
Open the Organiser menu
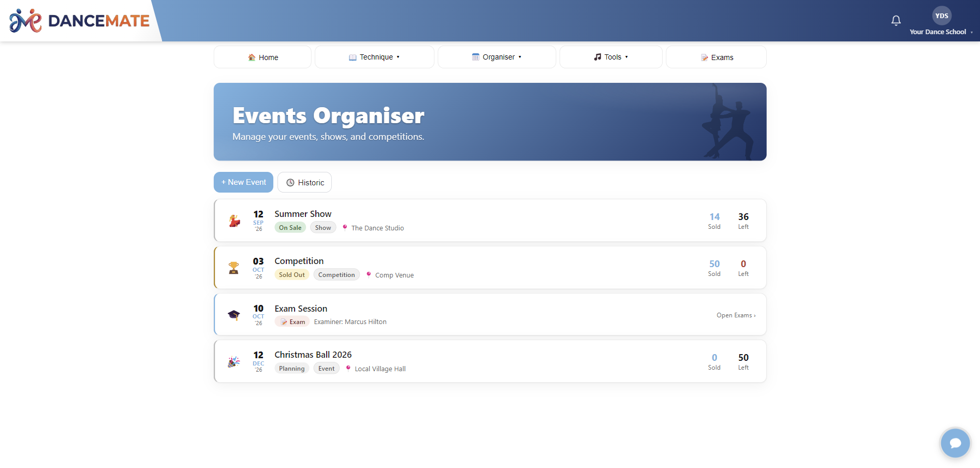[x=497, y=57]
